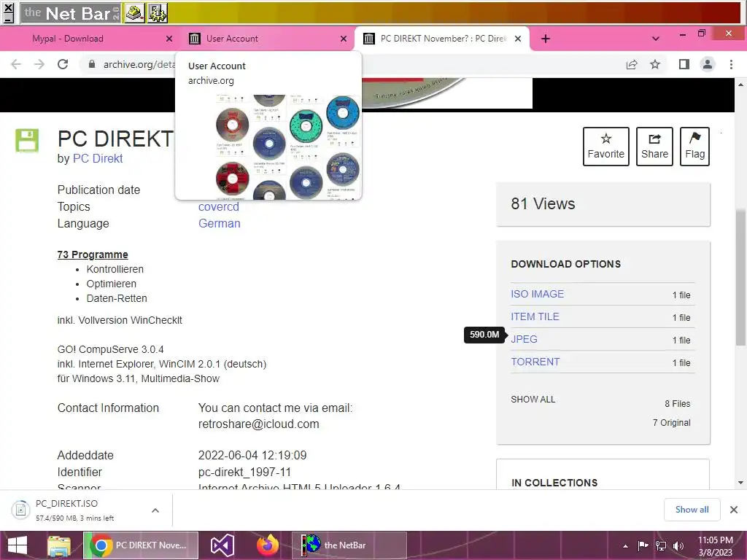Share this page from the address bar

point(632,64)
